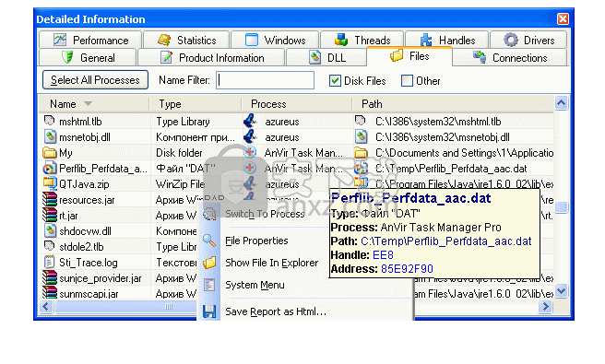Click the resources.jar archive icon
The width and height of the screenshot is (605, 364).
[x=50, y=199]
